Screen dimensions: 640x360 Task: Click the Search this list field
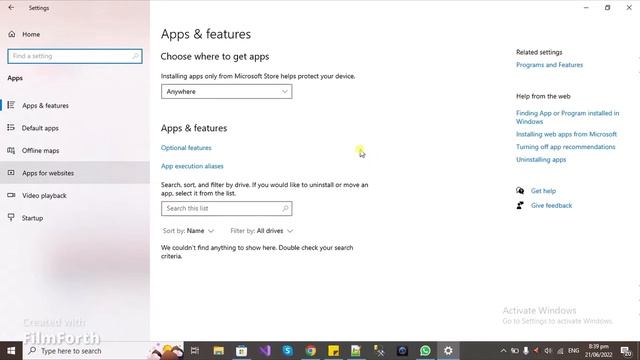click(x=227, y=209)
